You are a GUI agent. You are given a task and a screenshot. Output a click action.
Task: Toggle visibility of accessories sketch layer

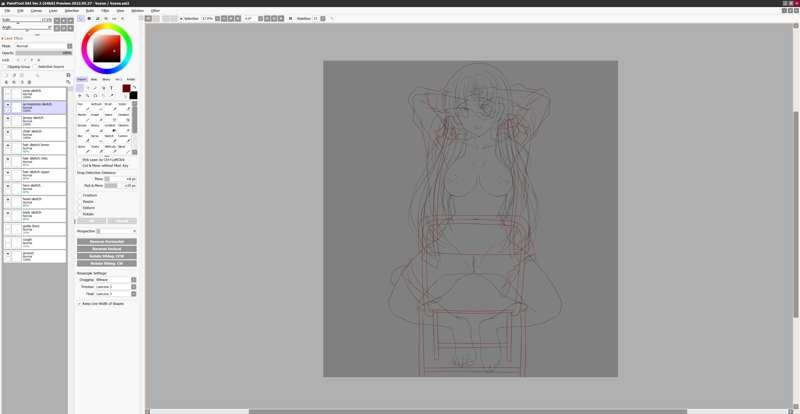8,104
